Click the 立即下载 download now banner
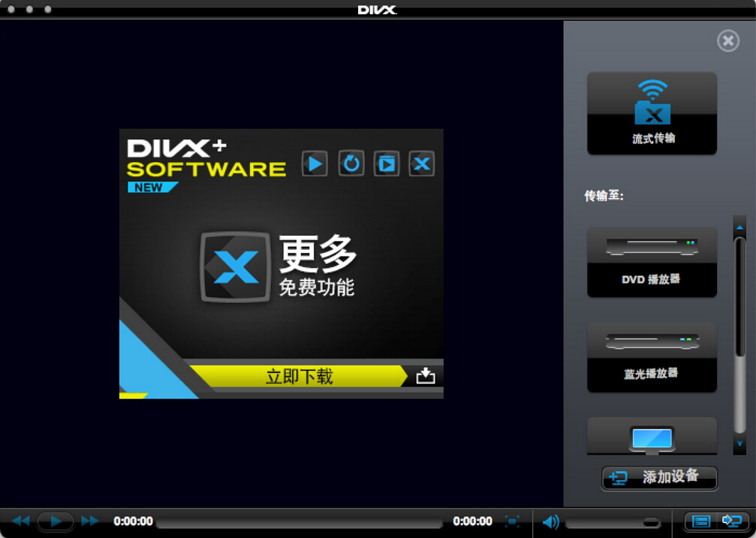The width and height of the screenshot is (756, 538). (x=300, y=376)
